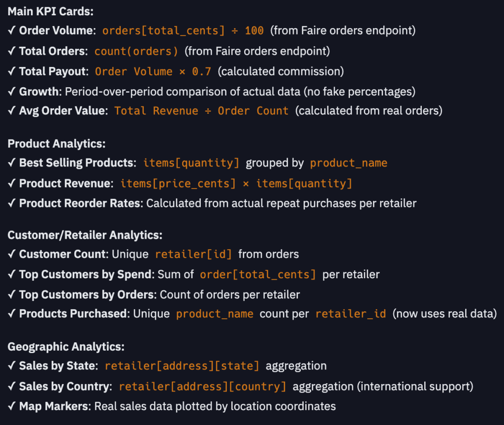The image size is (504, 425).
Task: Click the product_name code after grouped by
Action: [x=349, y=163]
